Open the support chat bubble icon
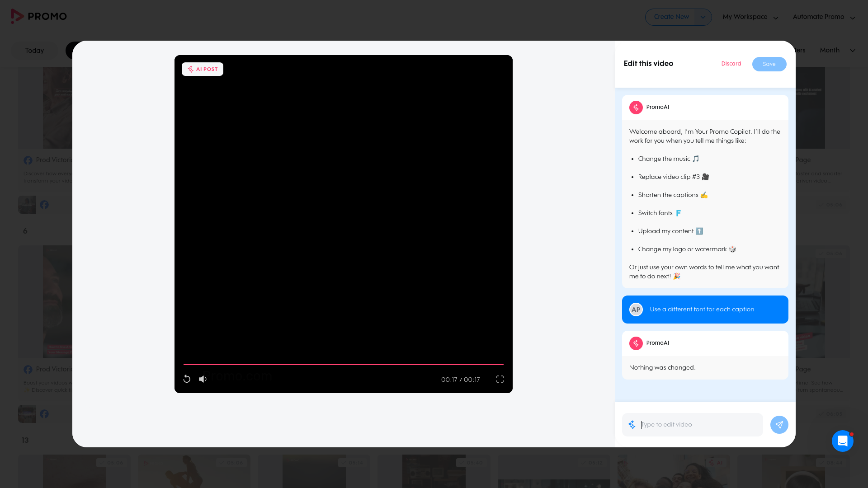This screenshot has height=488, width=868. 843,441
